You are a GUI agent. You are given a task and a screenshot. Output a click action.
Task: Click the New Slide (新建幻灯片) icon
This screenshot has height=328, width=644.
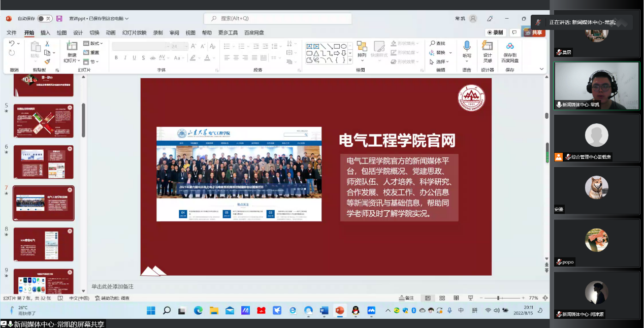pyautogui.click(x=72, y=48)
